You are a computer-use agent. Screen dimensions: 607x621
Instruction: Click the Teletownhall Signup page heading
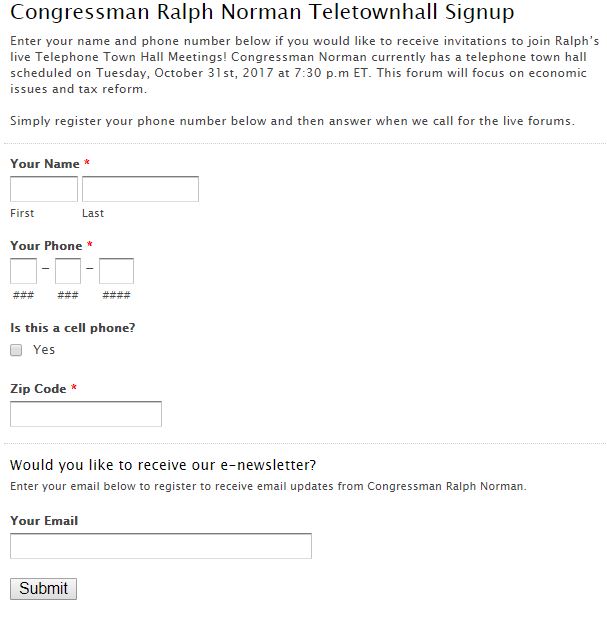click(x=262, y=13)
